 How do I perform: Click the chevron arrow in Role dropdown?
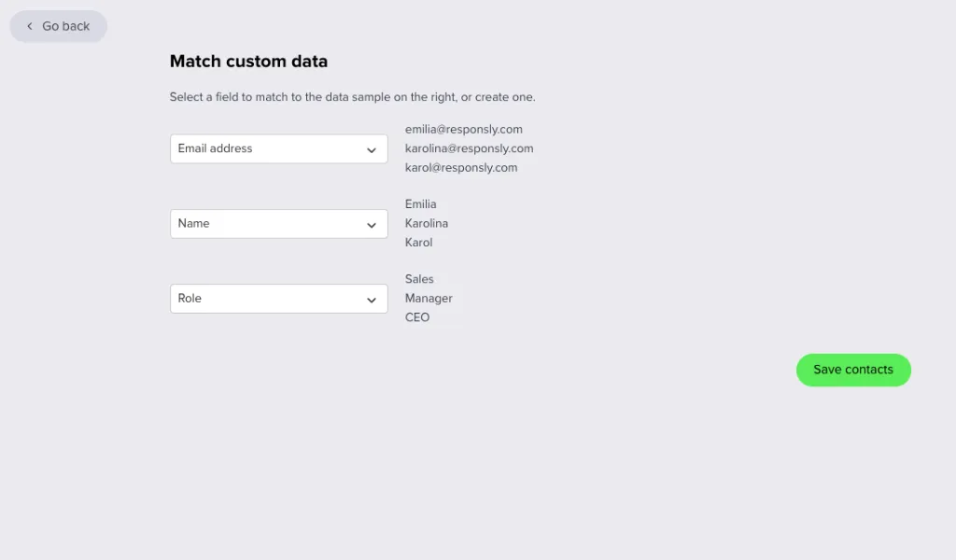pos(371,300)
